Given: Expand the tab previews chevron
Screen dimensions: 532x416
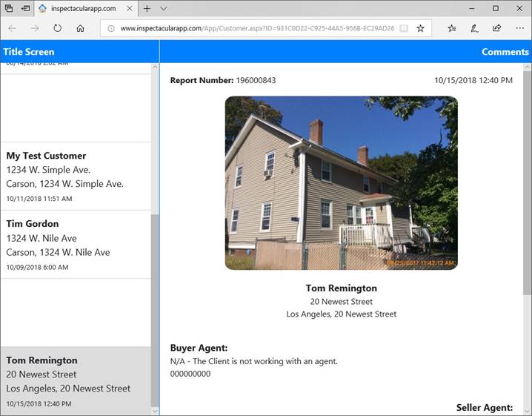Looking at the screenshot, I should coord(164,8).
